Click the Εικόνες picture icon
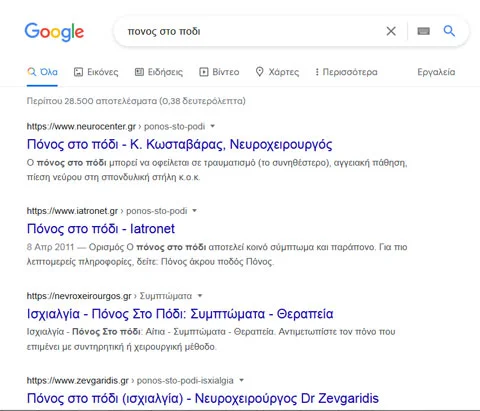The width and height of the screenshot is (480, 411). tap(78, 72)
